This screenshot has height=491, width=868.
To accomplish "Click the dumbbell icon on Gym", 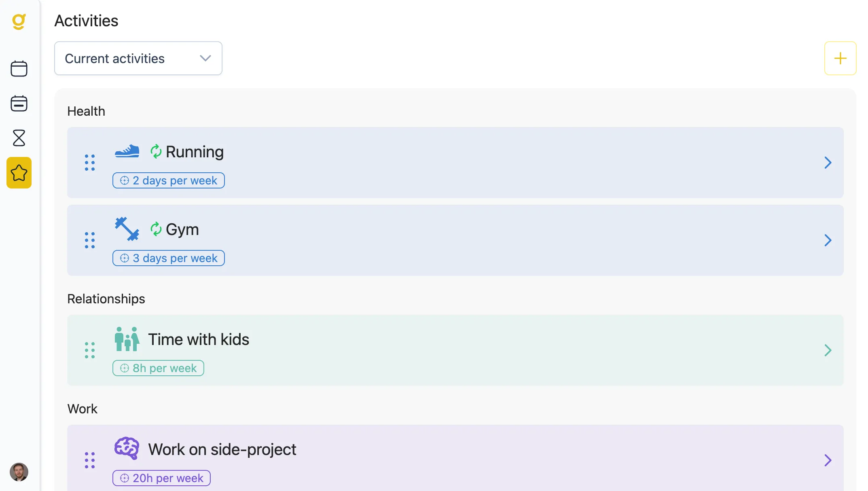I will click(126, 229).
